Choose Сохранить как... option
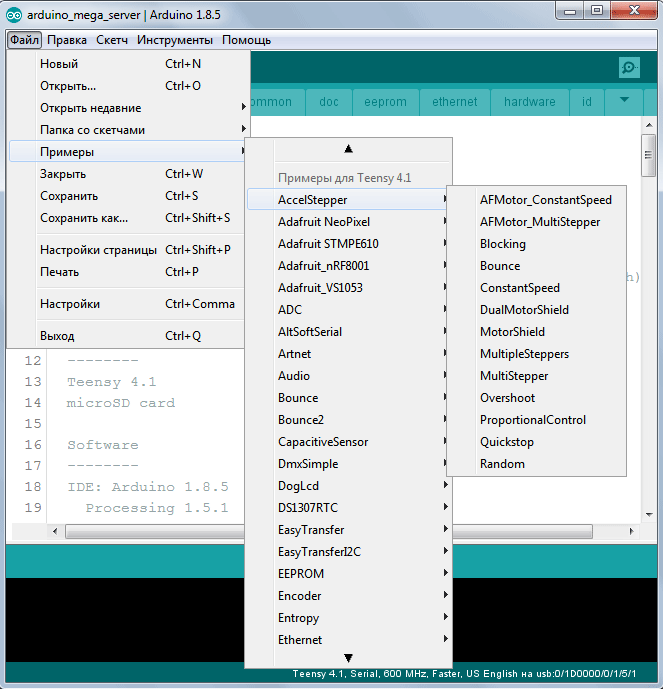663x689 pixels. pyautogui.click(x=127, y=218)
